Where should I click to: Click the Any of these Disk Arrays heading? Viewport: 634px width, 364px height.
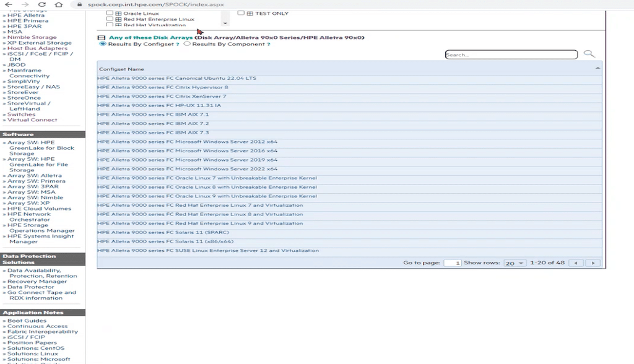tap(151, 38)
